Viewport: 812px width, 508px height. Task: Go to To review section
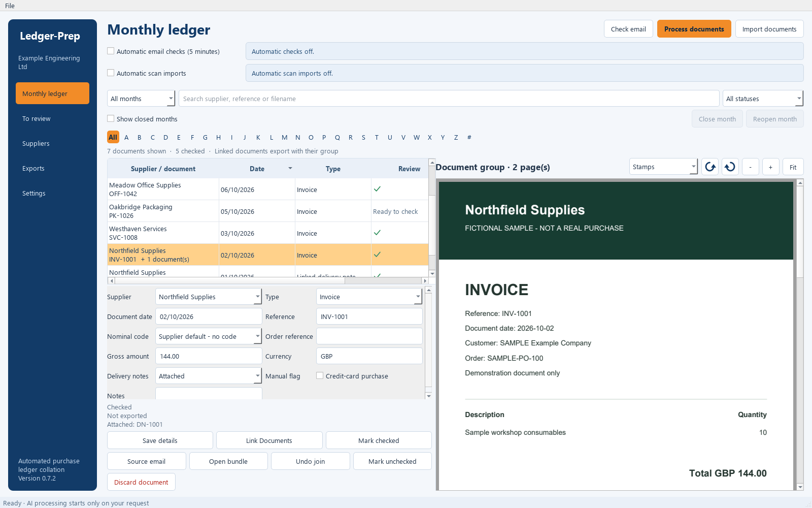[x=52, y=118]
